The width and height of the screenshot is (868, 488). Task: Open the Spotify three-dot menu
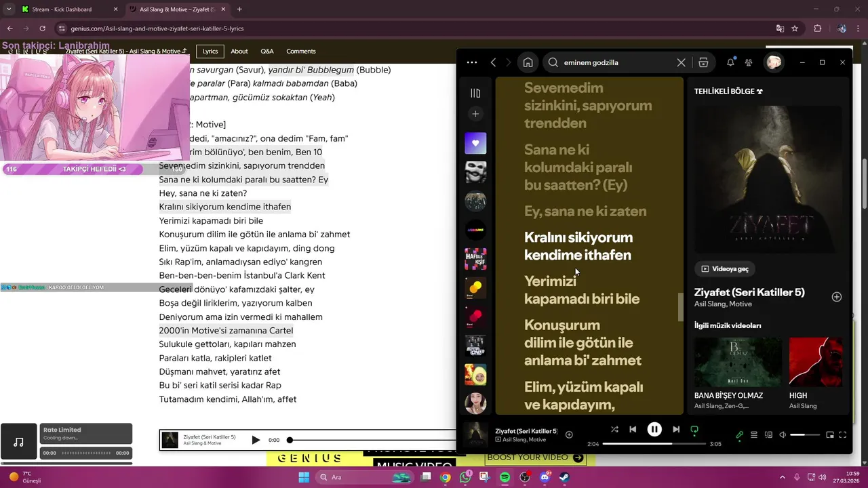[x=472, y=62]
